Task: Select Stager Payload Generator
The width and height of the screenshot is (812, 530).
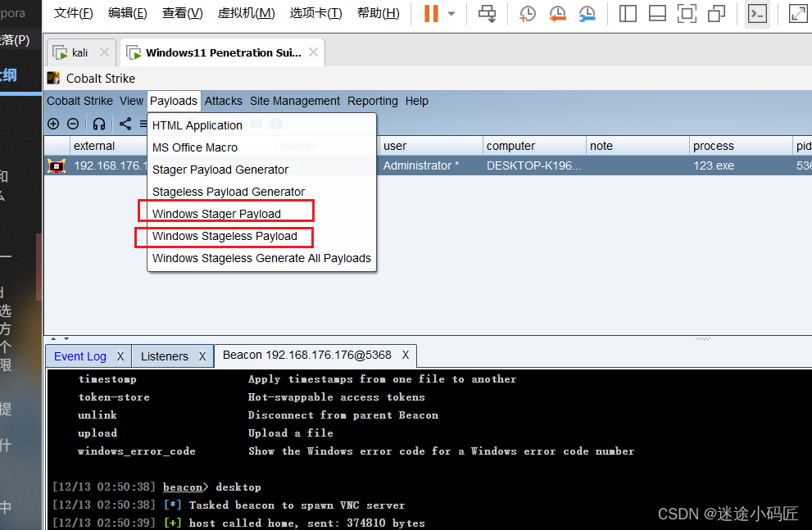Action: (x=261, y=170)
